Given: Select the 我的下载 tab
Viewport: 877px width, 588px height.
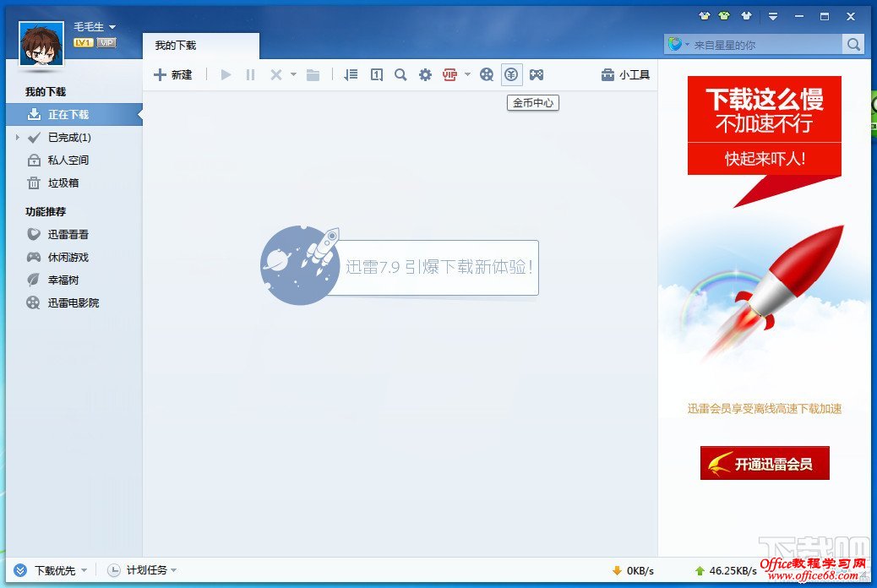Looking at the screenshot, I should pyautogui.click(x=201, y=46).
